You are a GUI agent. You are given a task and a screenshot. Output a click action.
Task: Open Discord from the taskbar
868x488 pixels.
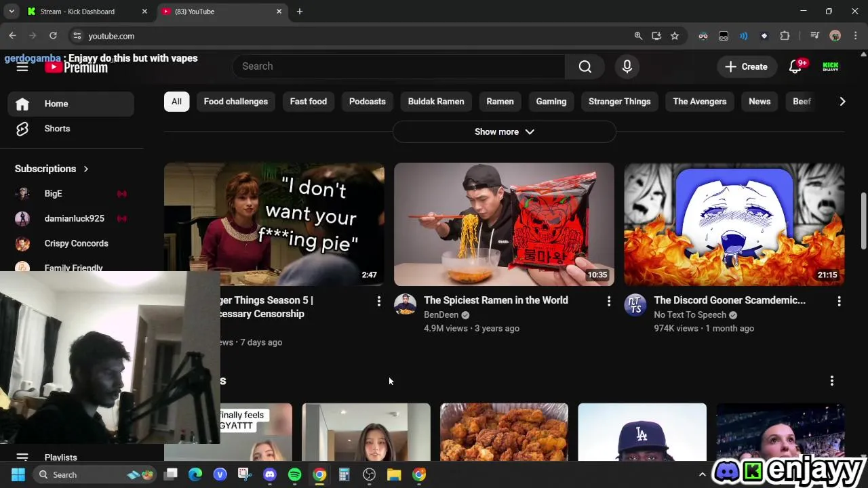[x=270, y=475]
